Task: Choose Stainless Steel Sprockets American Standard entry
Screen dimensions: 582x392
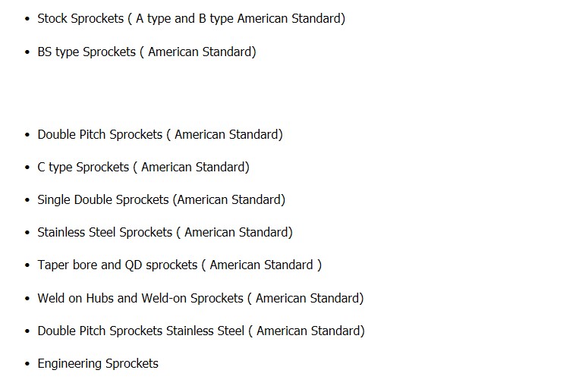Action: [x=165, y=233]
